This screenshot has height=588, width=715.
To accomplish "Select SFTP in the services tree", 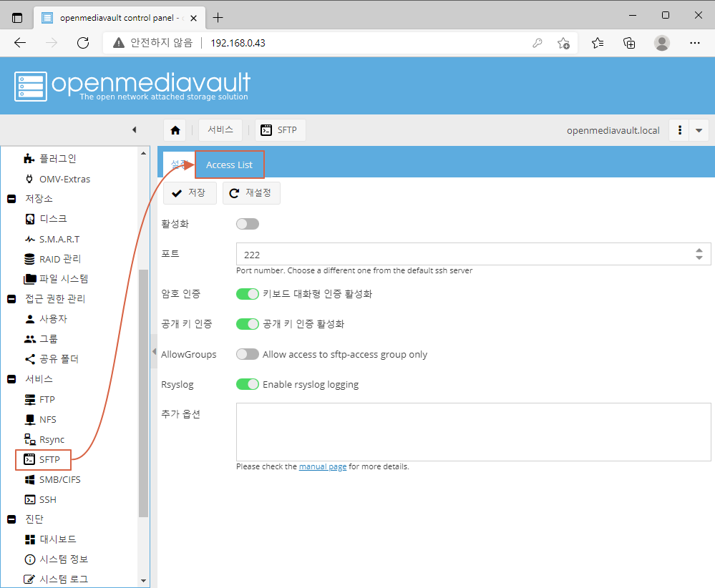I will click(x=43, y=459).
